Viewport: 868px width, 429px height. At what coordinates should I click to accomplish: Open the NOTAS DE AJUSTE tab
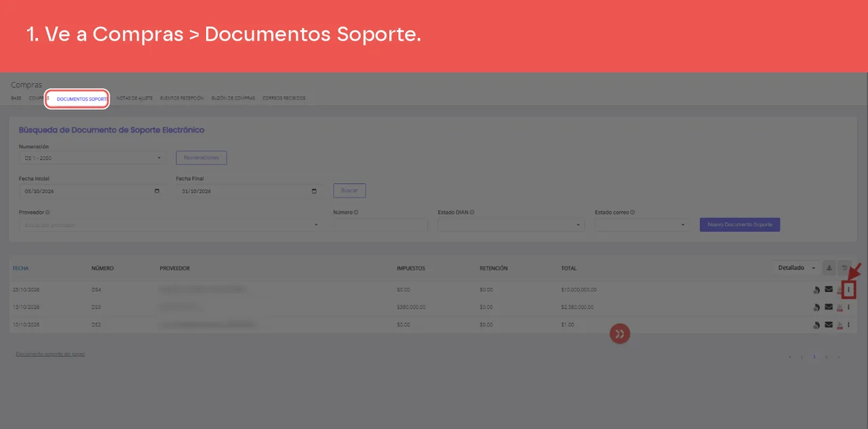(134, 98)
